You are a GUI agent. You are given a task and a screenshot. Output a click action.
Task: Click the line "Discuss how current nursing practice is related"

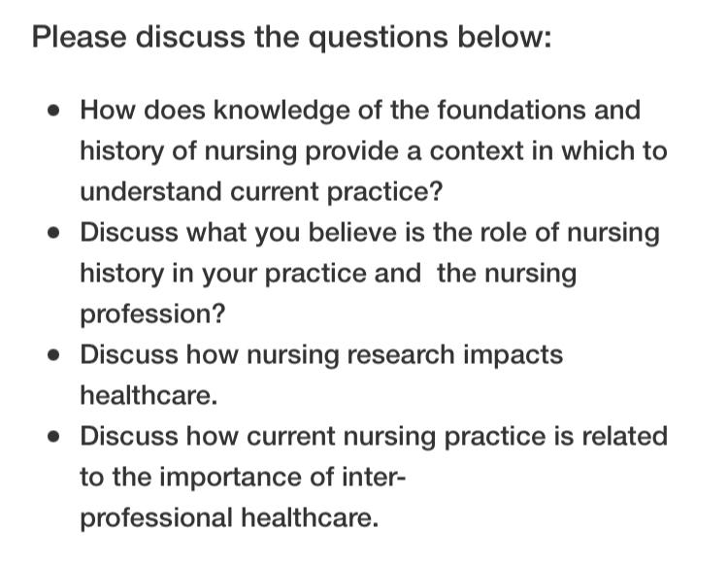374,437
